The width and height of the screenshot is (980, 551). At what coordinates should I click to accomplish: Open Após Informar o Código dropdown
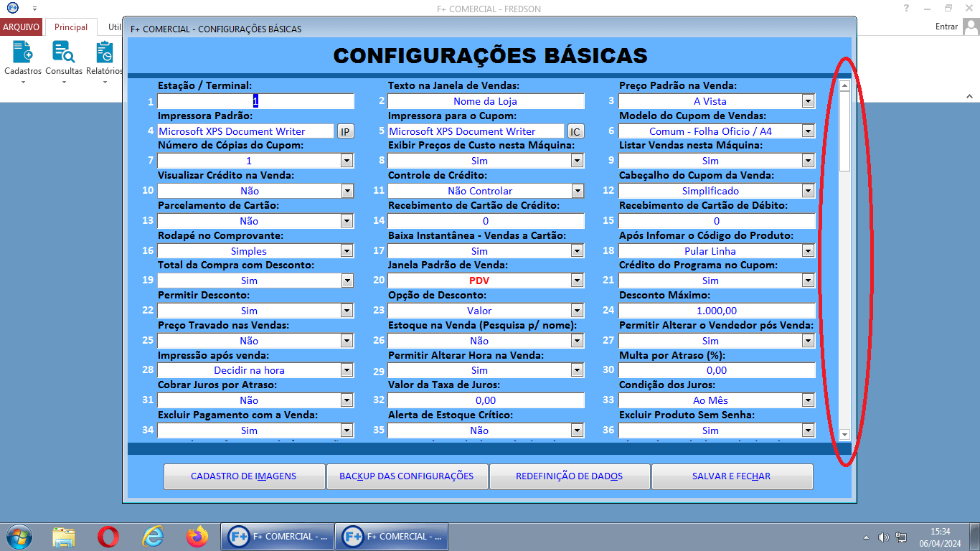(x=809, y=251)
